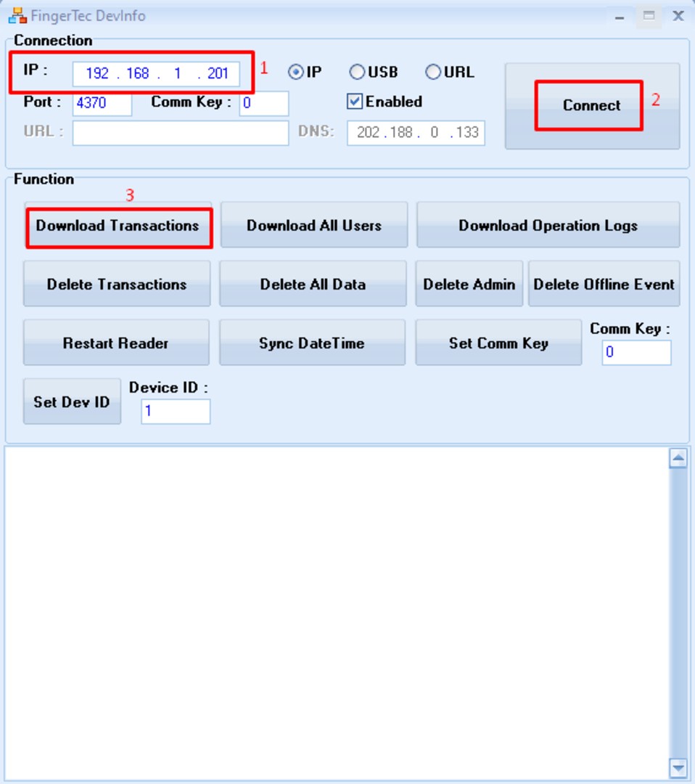Focus Comm Key field in Function group
Image resolution: width=695 pixels, height=784 pixels.
coord(636,353)
